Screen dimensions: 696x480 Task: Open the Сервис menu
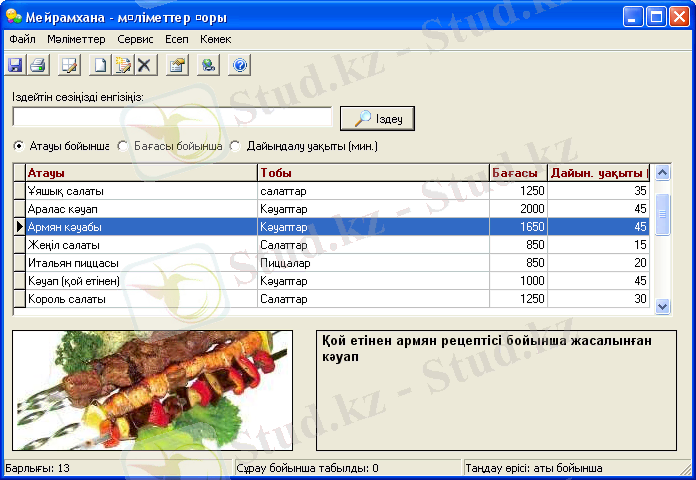pos(135,40)
